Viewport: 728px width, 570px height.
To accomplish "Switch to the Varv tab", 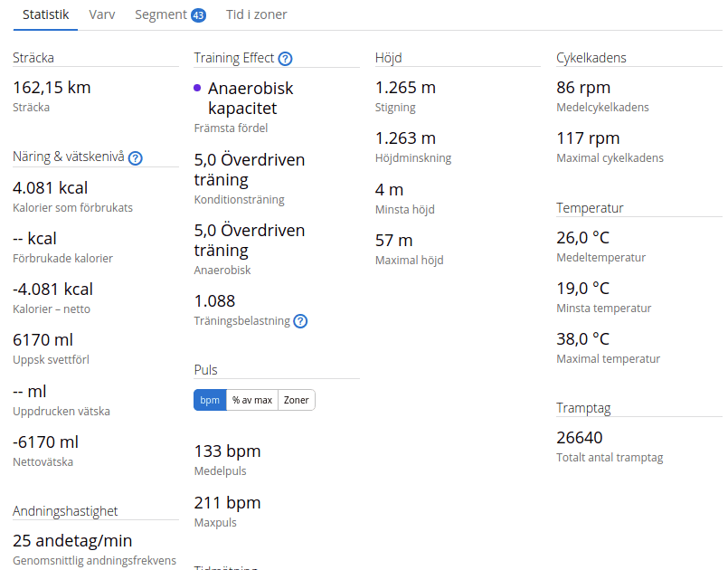I will click(102, 15).
